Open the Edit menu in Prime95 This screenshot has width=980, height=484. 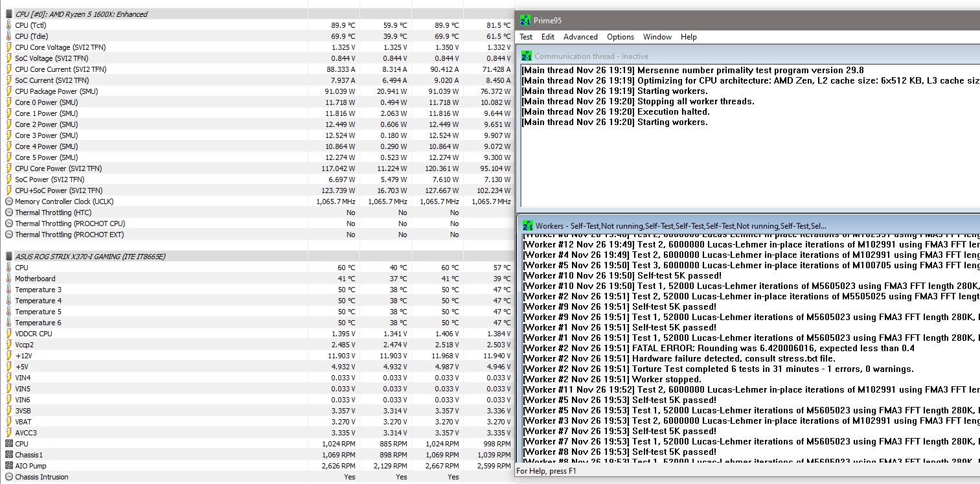548,37
